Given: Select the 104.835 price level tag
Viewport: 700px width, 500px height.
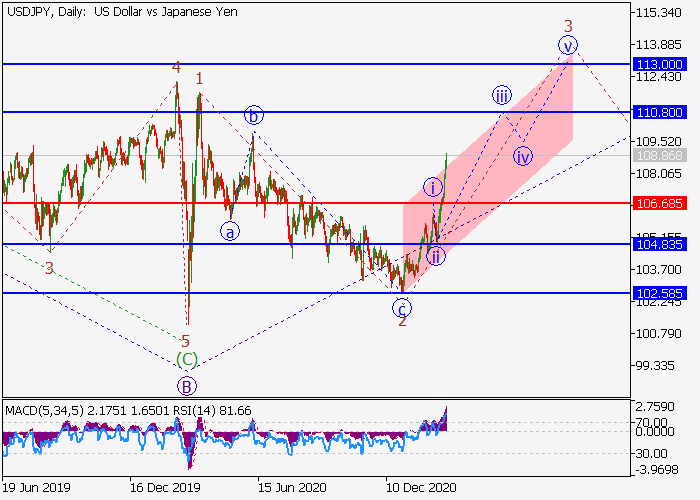Looking at the screenshot, I should point(659,244).
